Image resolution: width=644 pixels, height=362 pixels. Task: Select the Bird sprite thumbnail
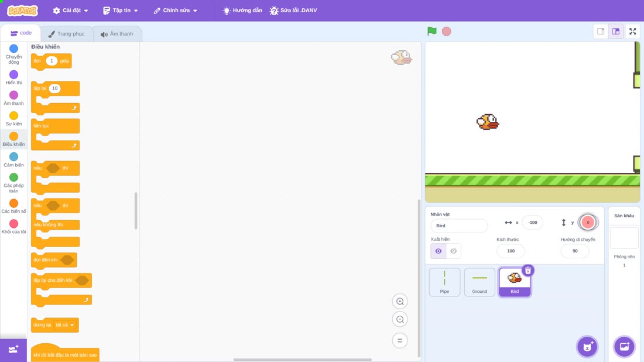(515, 282)
